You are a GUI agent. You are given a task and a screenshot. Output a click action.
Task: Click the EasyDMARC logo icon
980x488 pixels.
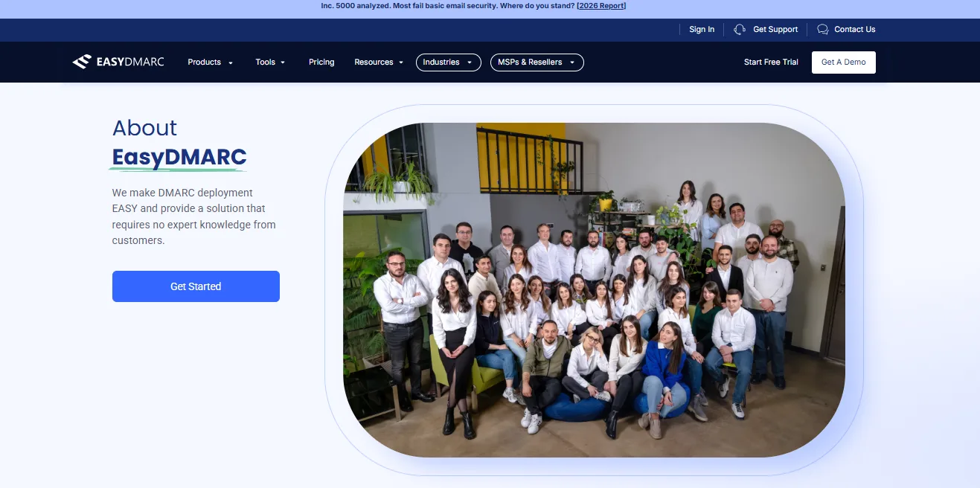82,62
